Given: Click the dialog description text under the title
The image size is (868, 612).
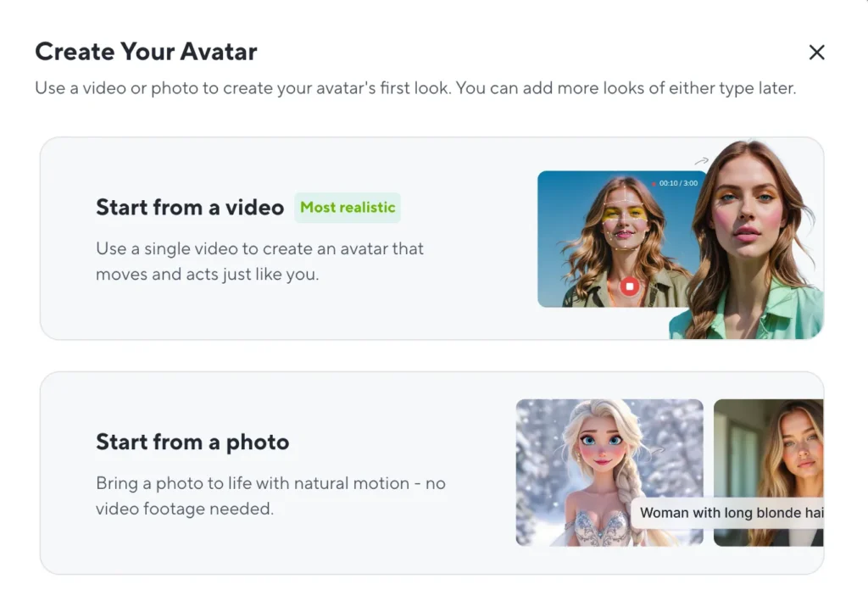Looking at the screenshot, I should point(415,87).
